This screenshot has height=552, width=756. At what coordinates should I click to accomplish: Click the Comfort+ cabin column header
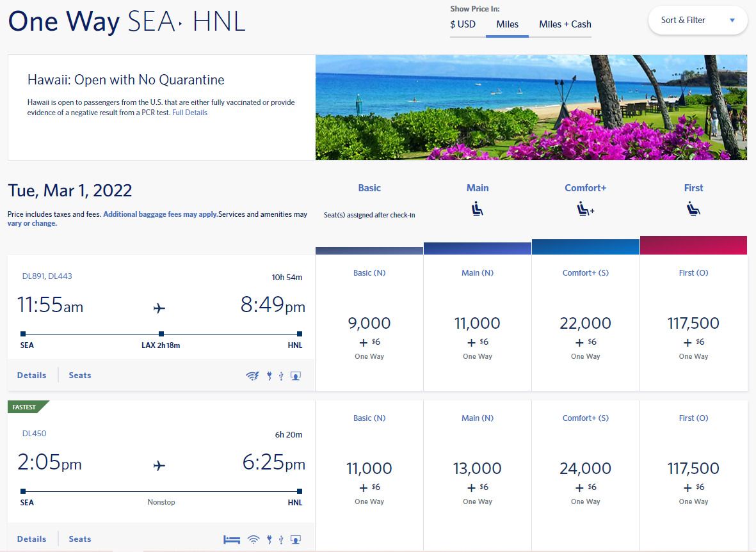tap(585, 188)
